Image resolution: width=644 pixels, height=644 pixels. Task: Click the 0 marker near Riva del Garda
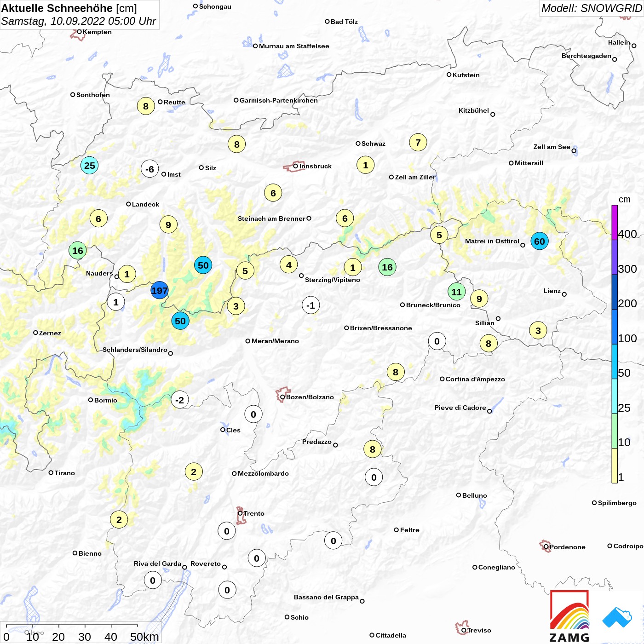click(x=153, y=580)
